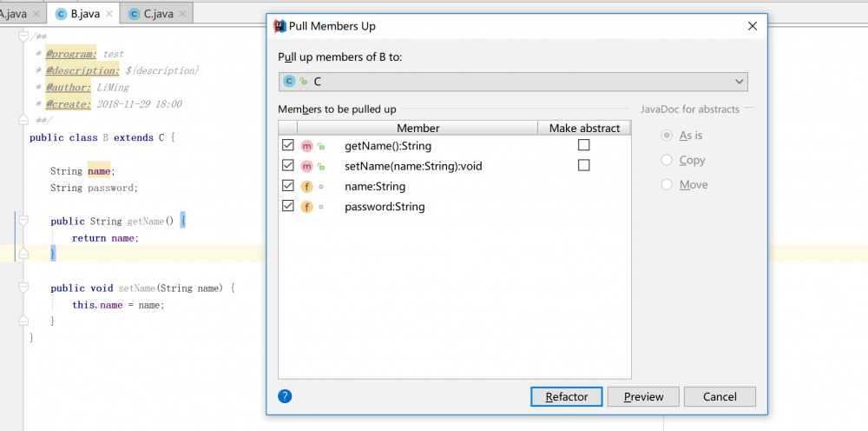Click the field icon beside password:String
The image size is (868, 431).
(x=306, y=207)
